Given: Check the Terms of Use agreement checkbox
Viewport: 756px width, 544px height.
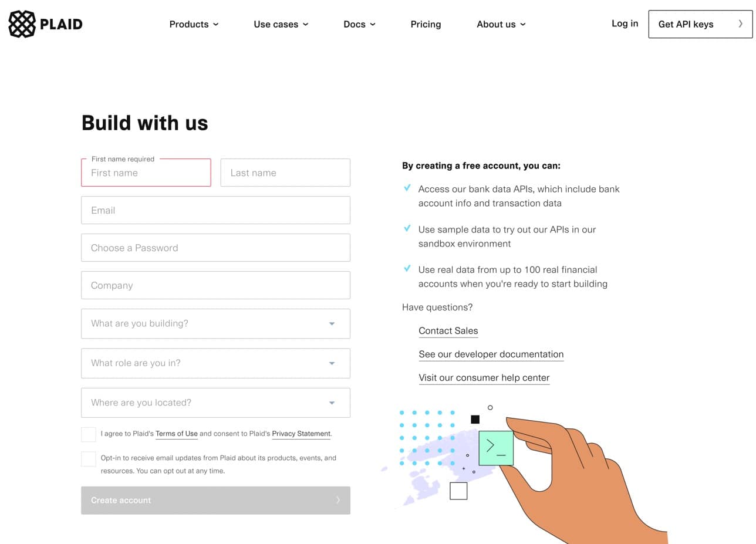Looking at the screenshot, I should click(88, 434).
